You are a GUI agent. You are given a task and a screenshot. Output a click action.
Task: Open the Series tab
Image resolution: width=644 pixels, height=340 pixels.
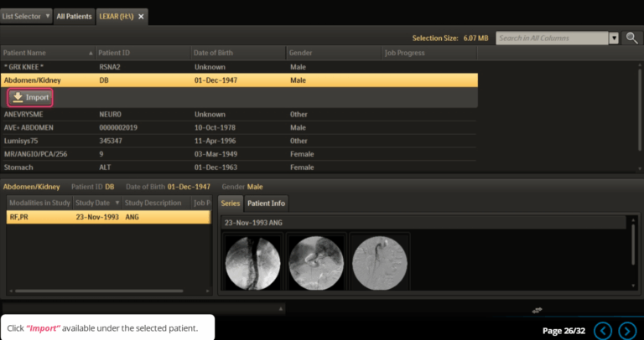click(231, 203)
